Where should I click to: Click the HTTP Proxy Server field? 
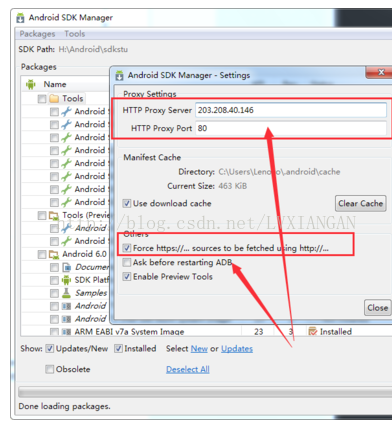[x=291, y=110]
